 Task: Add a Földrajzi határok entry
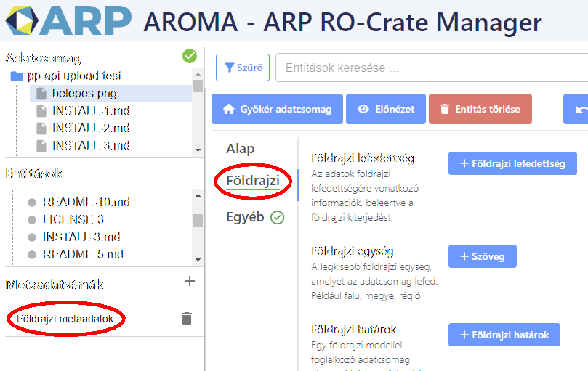point(504,335)
